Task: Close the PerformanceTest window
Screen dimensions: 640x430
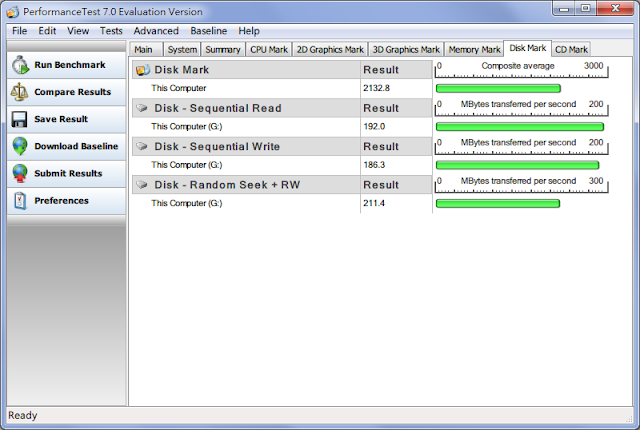Action: pyautogui.click(x=615, y=9)
